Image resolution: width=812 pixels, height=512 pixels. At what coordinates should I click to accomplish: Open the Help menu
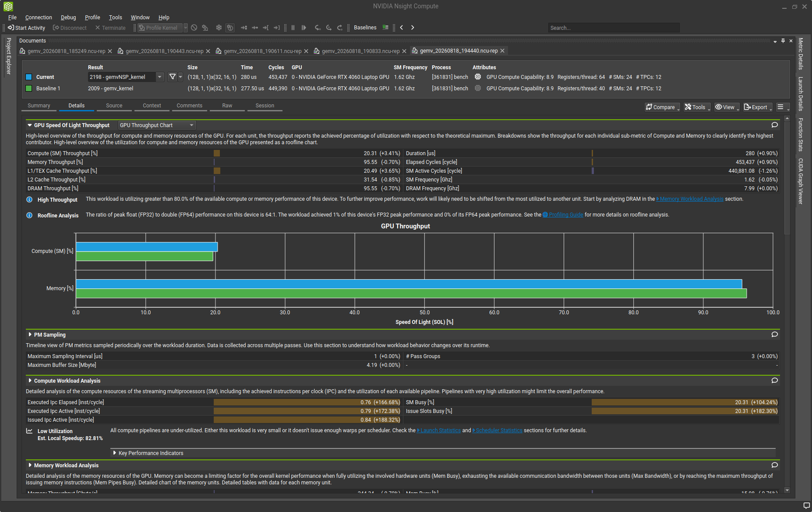click(164, 18)
